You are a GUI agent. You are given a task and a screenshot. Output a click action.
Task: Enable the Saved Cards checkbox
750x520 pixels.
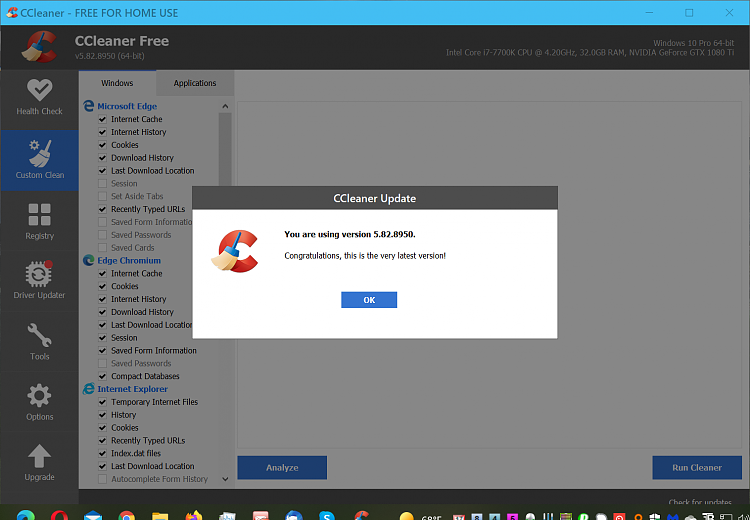pyautogui.click(x=102, y=248)
